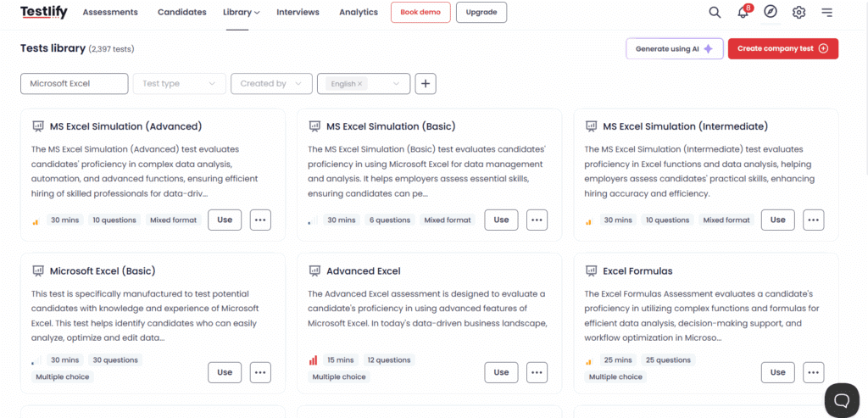
Task: Click the MS Excel Simulation (Basic) presentation icon
Action: click(314, 126)
